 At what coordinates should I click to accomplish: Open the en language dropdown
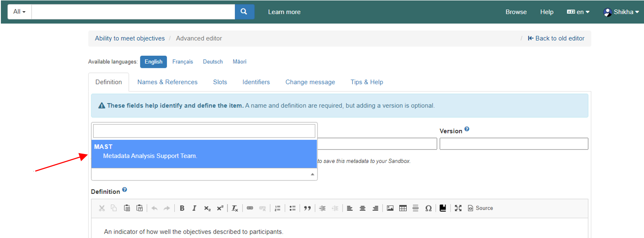(578, 12)
